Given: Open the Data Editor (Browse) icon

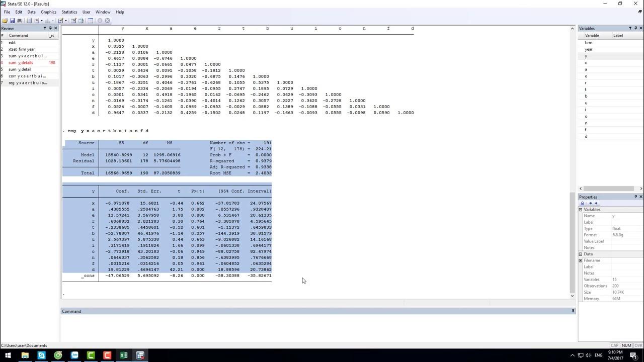Looking at the screenshot, I should 80,21.
